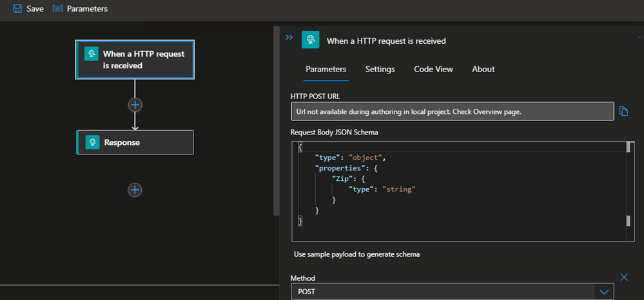Open the Method dropdown showing POST

[452, 292]
